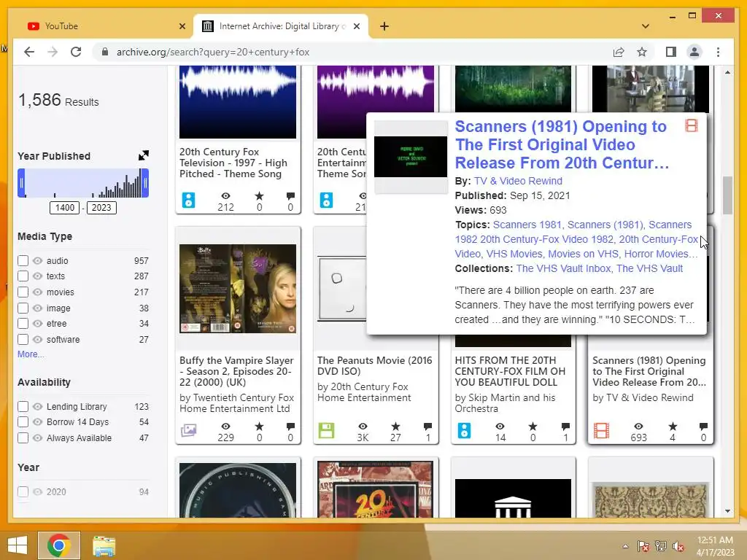Click audio media icon on High Pitched Theme Song card
Screen dimensions: 747x560
(x=188, y=200)
